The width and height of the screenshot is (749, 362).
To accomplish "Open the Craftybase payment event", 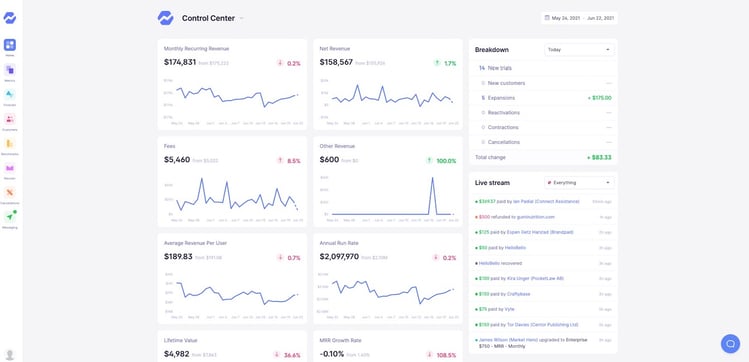I will point(543,294).
